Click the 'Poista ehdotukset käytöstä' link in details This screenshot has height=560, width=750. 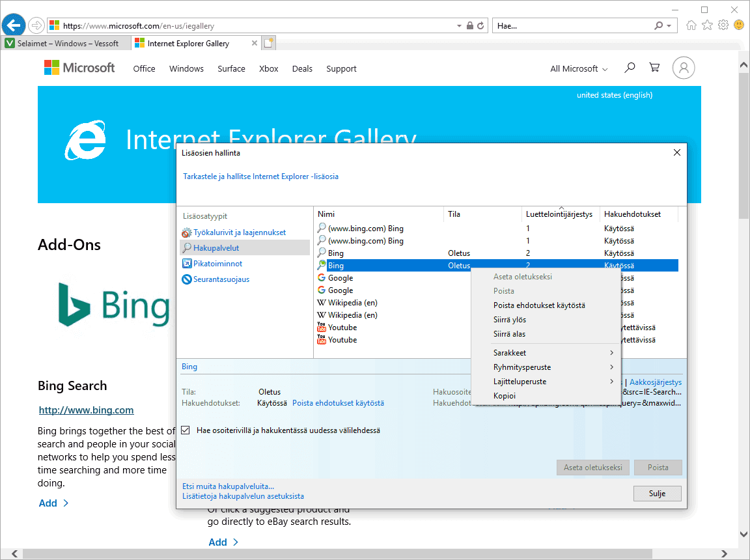coord(338,403)
